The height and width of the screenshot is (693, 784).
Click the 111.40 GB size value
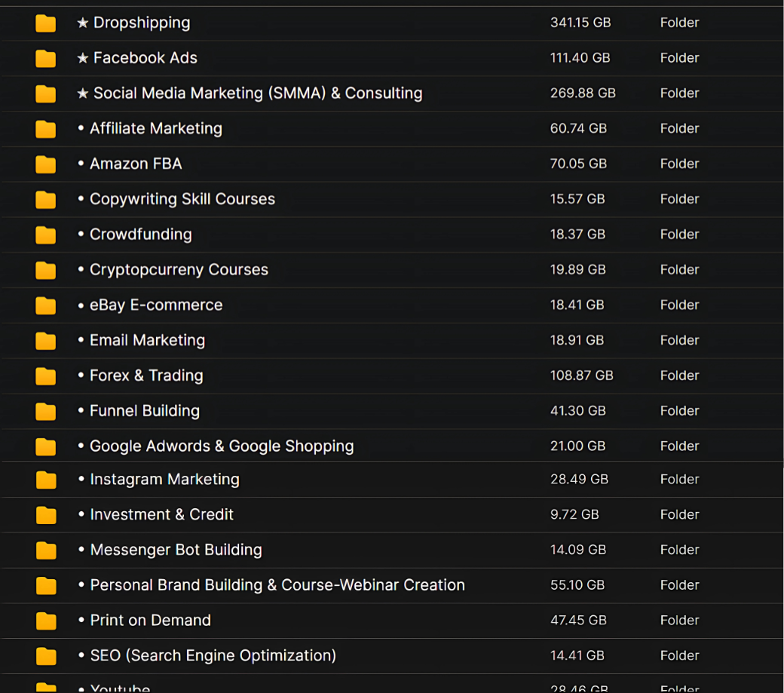(x=580, y=58)
